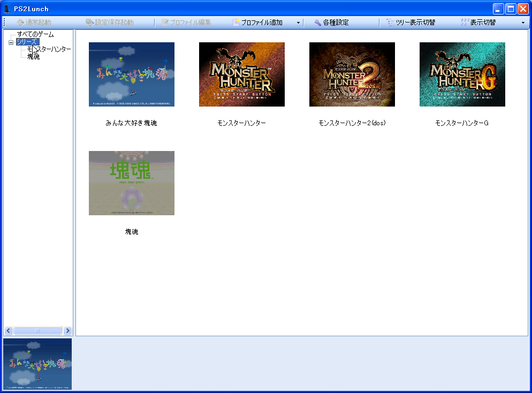Click the 塊魂 caption below the thumbnail
532x393 pixels.
point(132,232)
